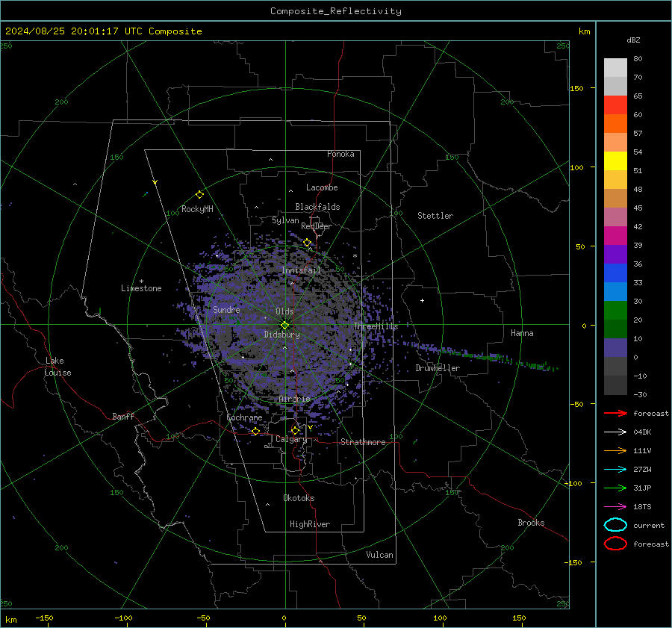
Task: Click the Stettler city label
Action: (435, 216)
